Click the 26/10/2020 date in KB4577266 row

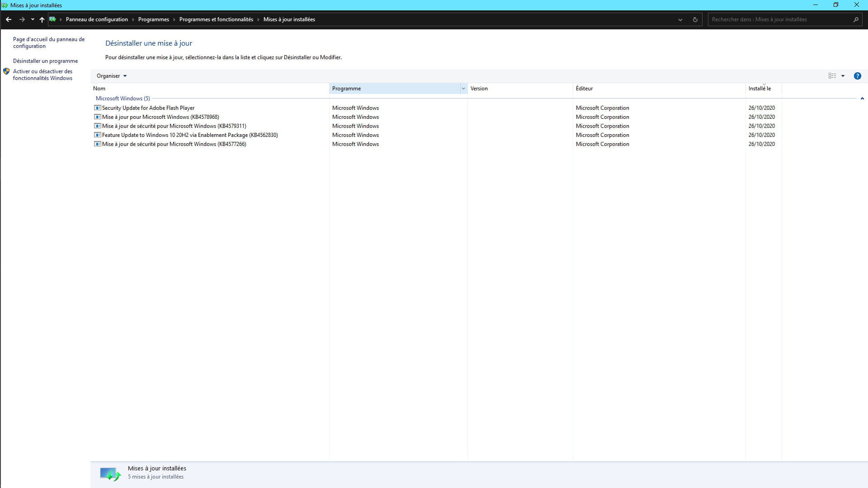[x=761, y=144]
